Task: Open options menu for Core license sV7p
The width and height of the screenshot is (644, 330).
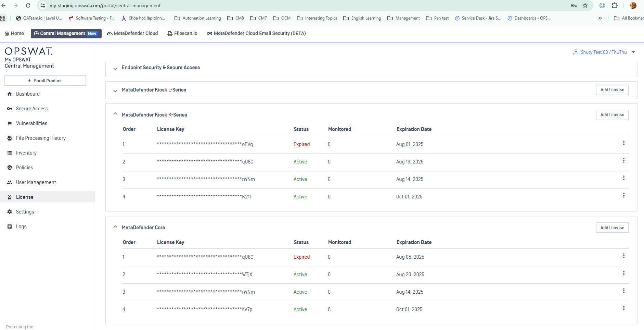Action: (x=624, y=308)
